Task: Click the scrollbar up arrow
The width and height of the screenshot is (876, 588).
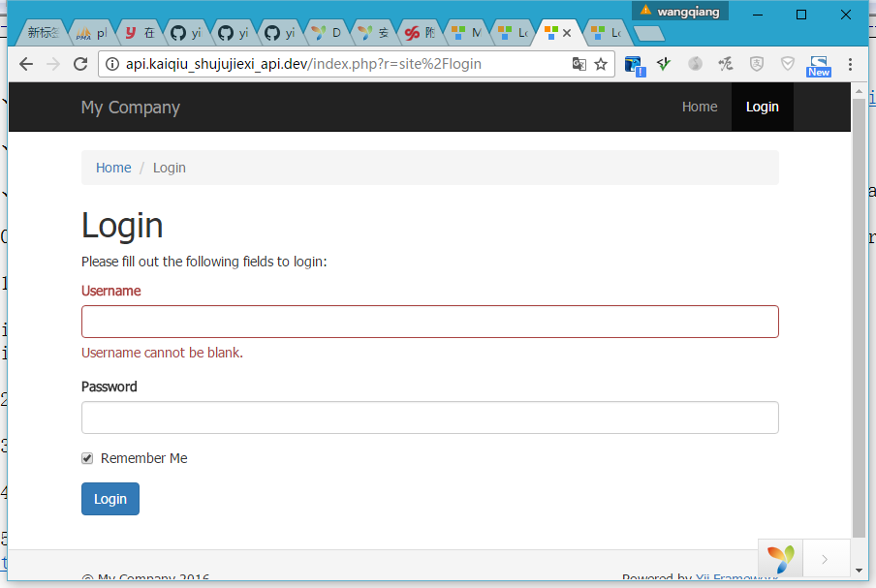Action: (859, 90)
